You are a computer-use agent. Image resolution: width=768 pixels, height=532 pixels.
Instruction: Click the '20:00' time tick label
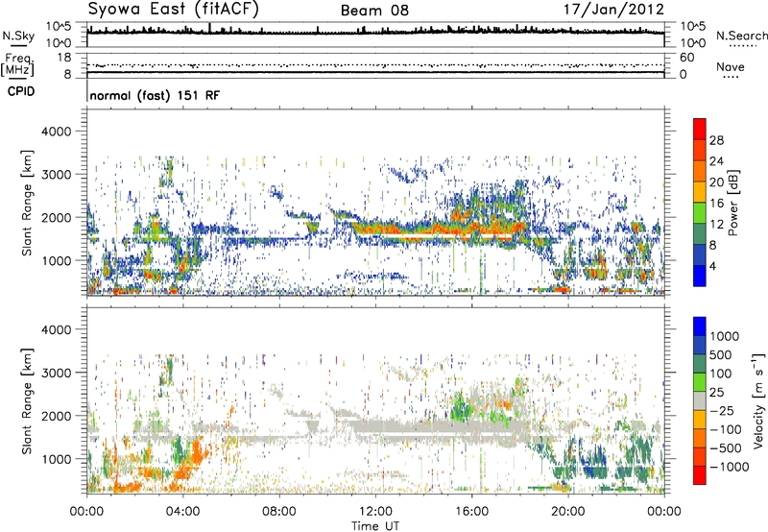coord(568,512)
